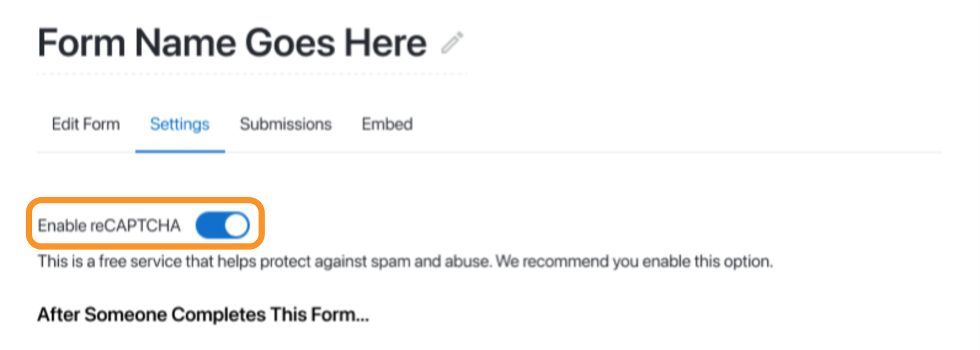980x350 pixels.
Task: Turn off the Enable reCAPTCHA switch
Action: click(x=222, y=226)
